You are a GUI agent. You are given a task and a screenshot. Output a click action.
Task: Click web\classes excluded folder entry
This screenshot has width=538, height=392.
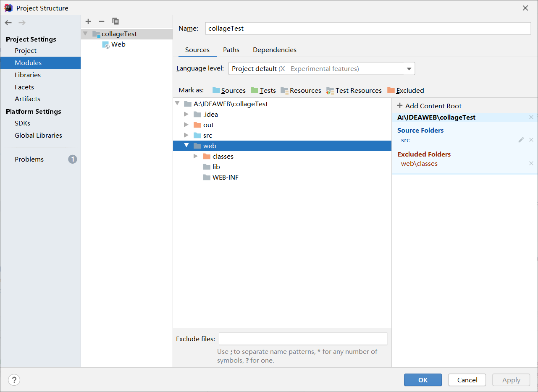[x=419, y=164]
